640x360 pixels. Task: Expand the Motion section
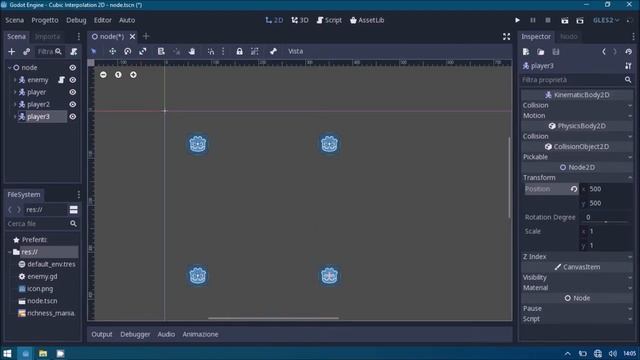[x=578, y=116]
